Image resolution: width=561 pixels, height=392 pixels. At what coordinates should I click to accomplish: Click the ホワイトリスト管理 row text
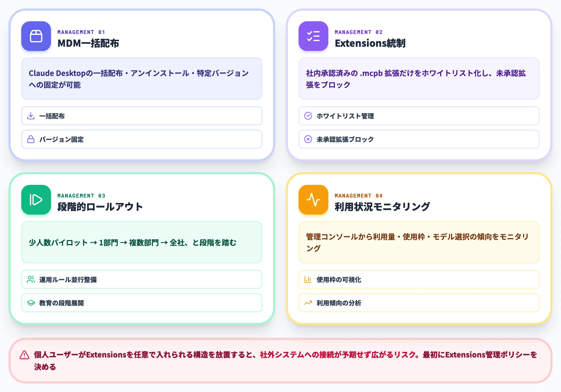click(345, 116)
